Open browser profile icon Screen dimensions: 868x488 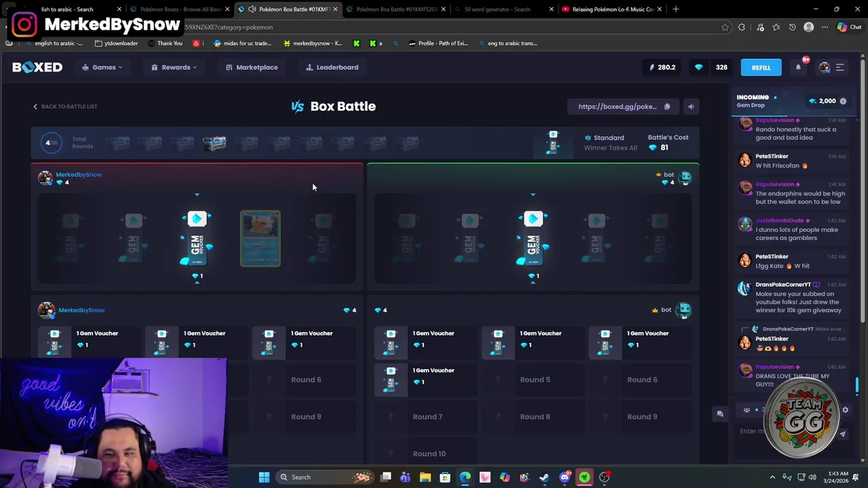click(808, 27)
